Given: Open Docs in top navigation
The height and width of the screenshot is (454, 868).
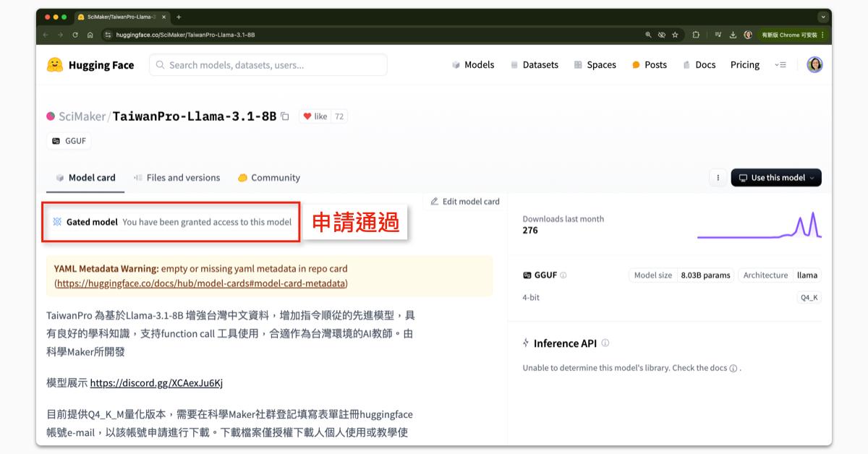Looking at the screenshot, I should [x=699, y=65].
